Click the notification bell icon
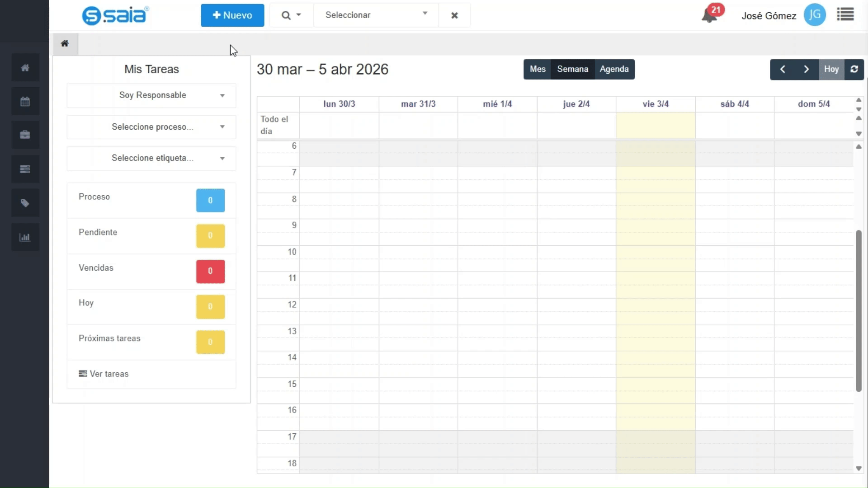 pyautogui.click(x=709, y=16)
